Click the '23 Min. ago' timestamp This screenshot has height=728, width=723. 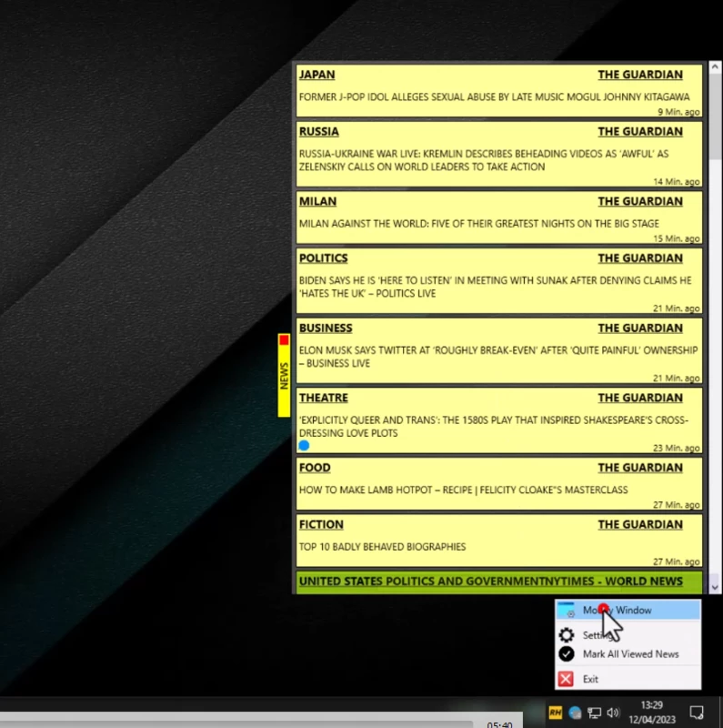677,448
